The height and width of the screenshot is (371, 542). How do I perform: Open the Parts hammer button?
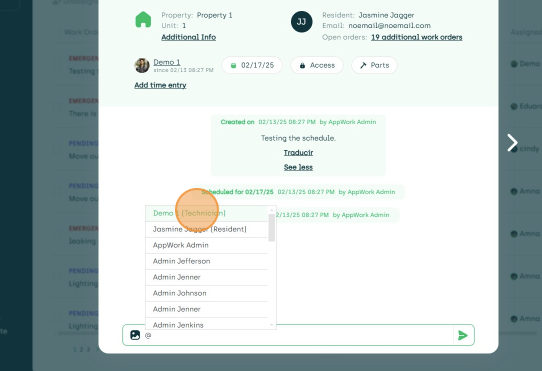pyautogui.click(x=374, y=65)
